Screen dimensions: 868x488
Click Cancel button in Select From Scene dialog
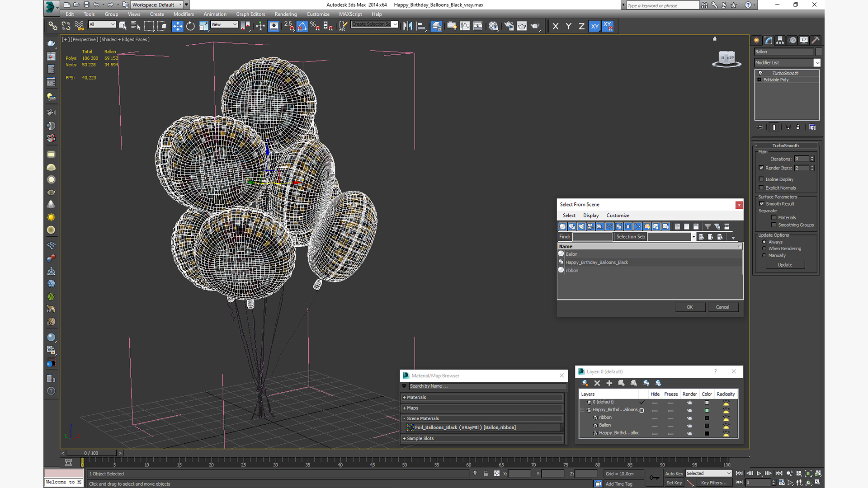722,307
